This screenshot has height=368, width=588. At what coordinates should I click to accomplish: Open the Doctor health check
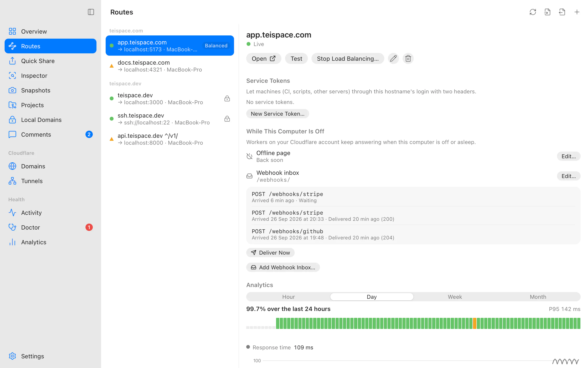click(51, 227)
